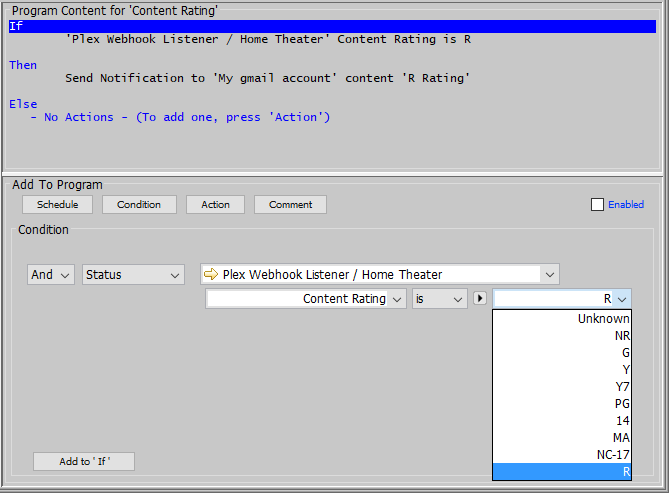Open the Status condition type dropdown
This screenshot has width=669, height=493.
pyautogui.click(x=133, y=274)
